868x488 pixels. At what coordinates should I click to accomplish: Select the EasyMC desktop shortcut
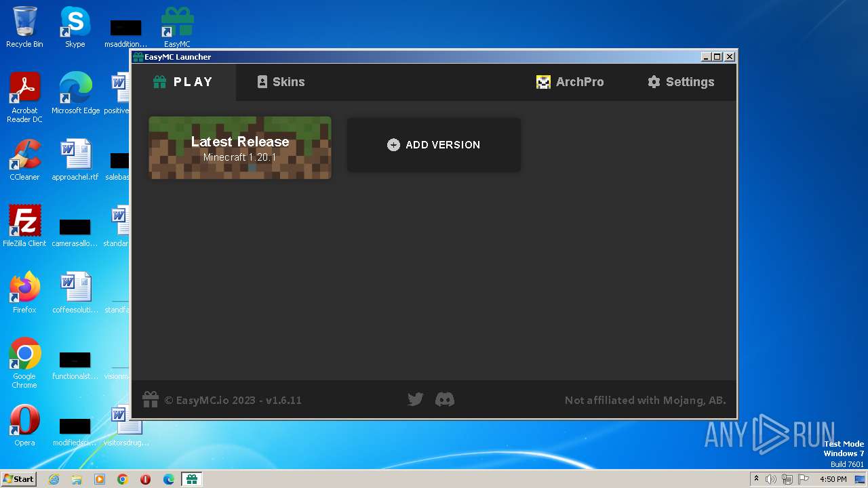click(x=177, y=28)
